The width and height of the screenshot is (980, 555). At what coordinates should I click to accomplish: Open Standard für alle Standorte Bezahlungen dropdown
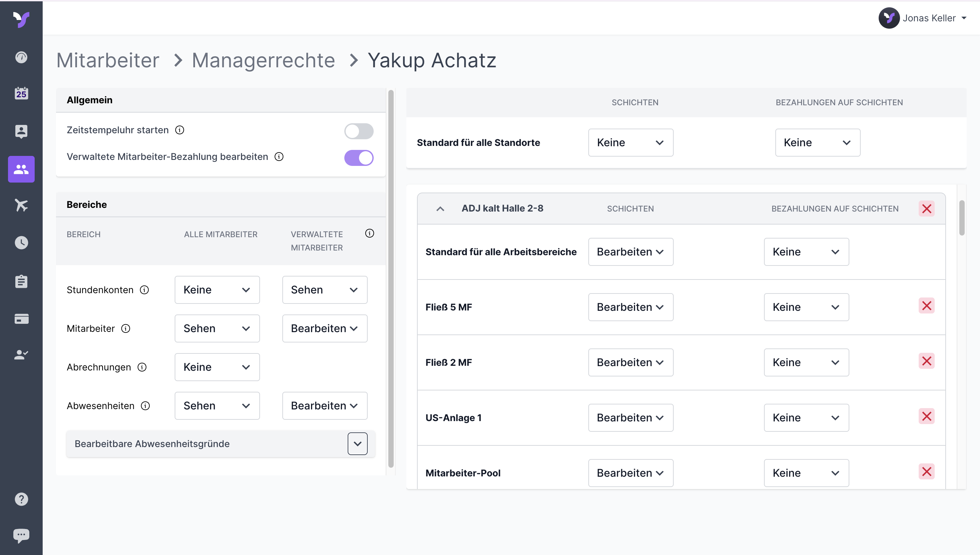(818, 143)
